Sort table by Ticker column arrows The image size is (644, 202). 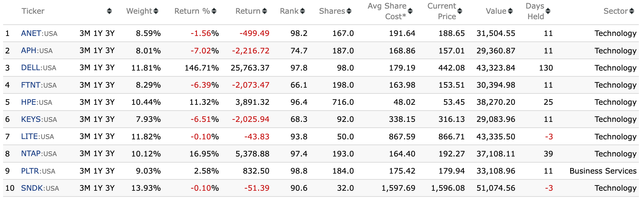(109, 11)
